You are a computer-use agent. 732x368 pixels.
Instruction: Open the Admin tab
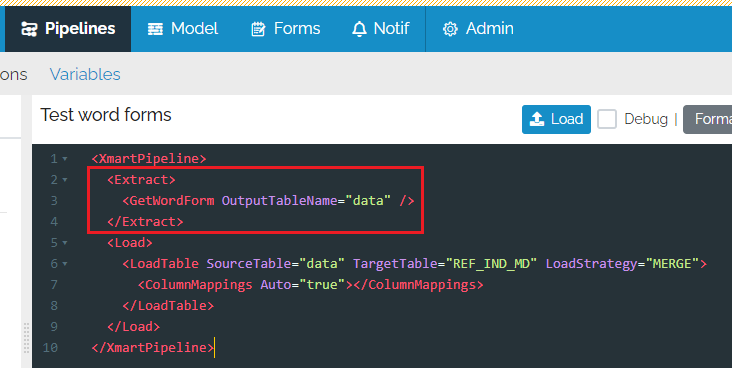(478, 28)
